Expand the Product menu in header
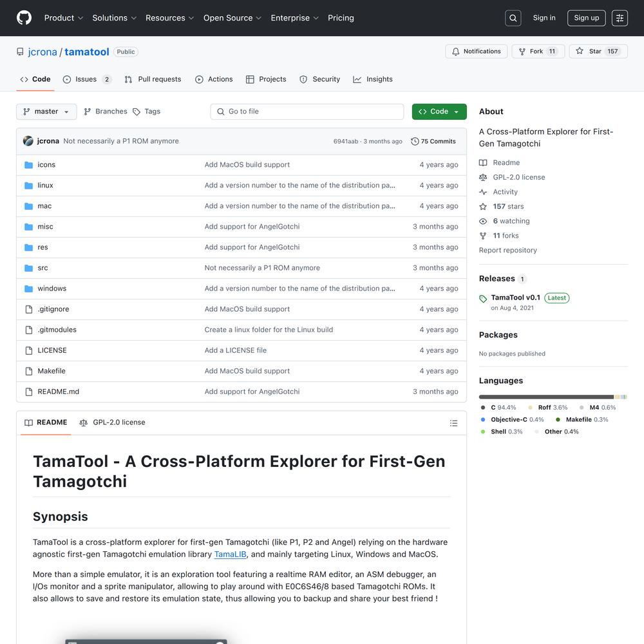 (63, 18)
